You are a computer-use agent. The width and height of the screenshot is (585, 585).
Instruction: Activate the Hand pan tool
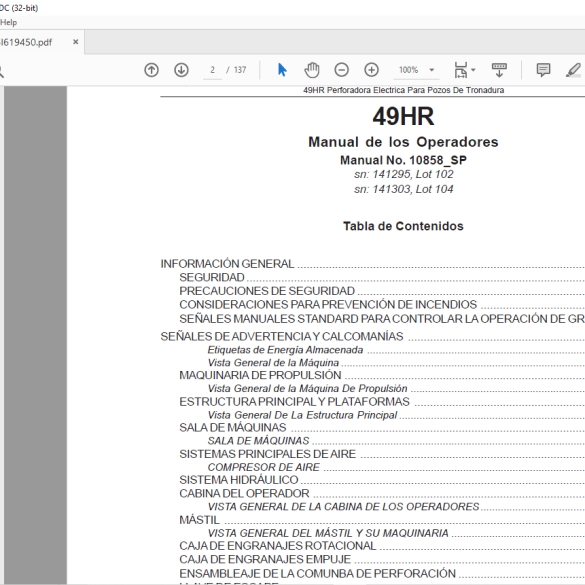pos(312,70)
